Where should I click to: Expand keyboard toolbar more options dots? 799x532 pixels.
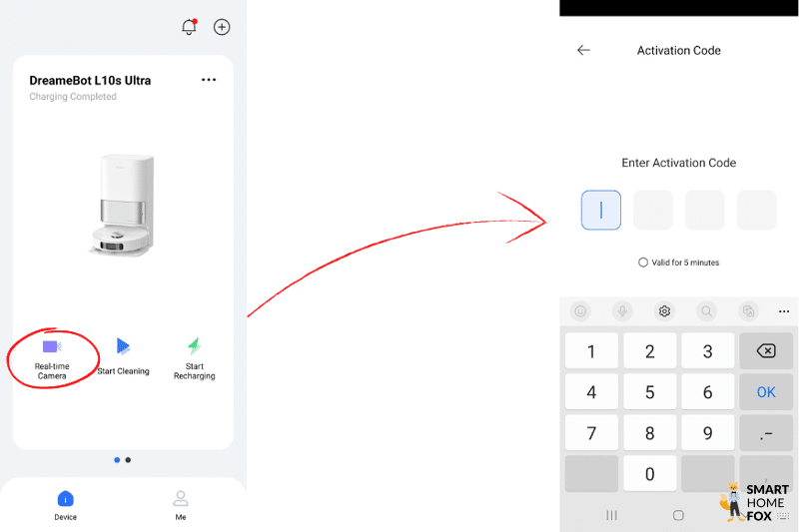(x=784, y=311)
